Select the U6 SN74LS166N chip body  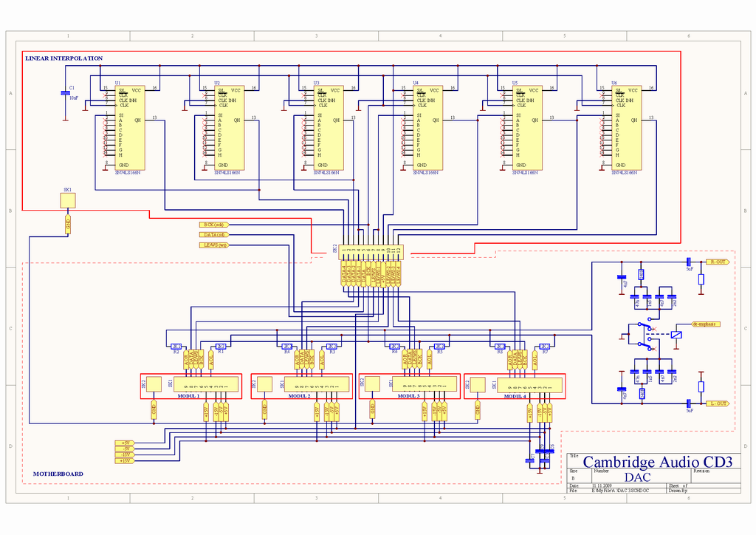point(626,127)
